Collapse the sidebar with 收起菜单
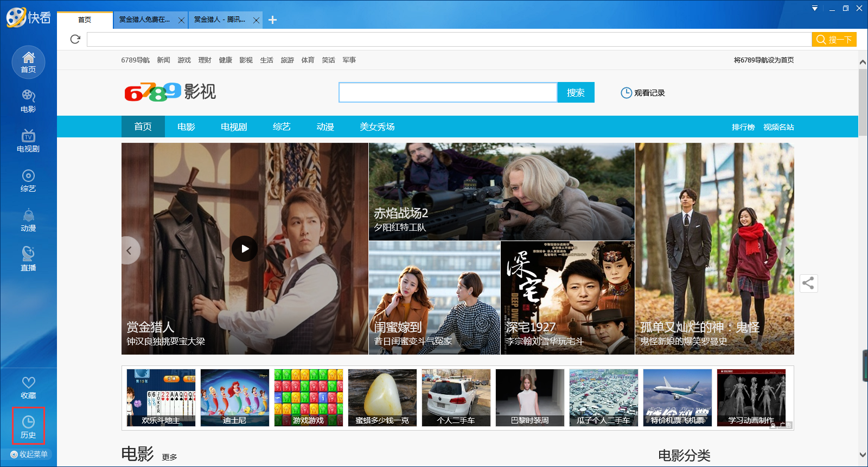868x467 pixels. [x=29, y=454]
